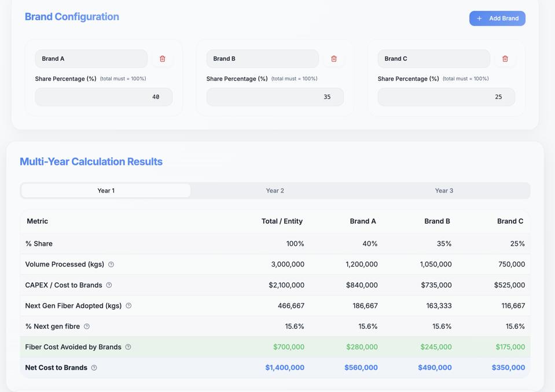This screenshot has width=555, height=392.
Task: Edit the Brand A name field
Action: [x=91, y=59]
